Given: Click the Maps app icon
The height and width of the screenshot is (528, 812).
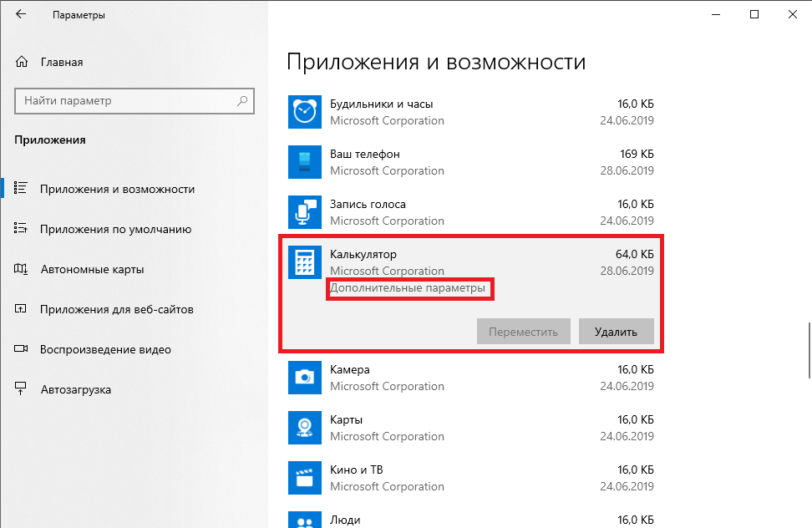Looking at the screenshot, I should [x=304, y=428].
